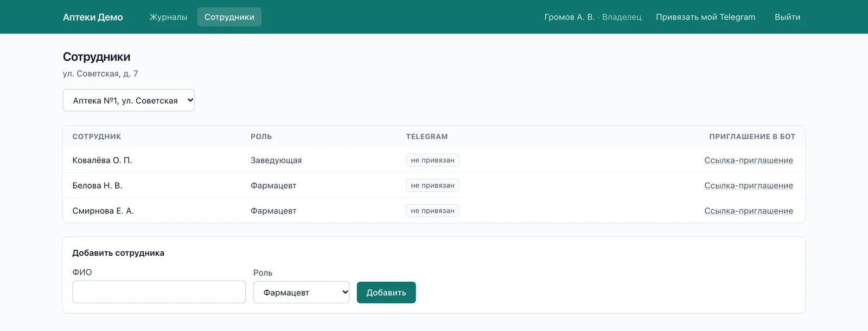Click the не привязан badge for Смирнова
Viewport: 868px width, 331px height.
tap(432, 211)
